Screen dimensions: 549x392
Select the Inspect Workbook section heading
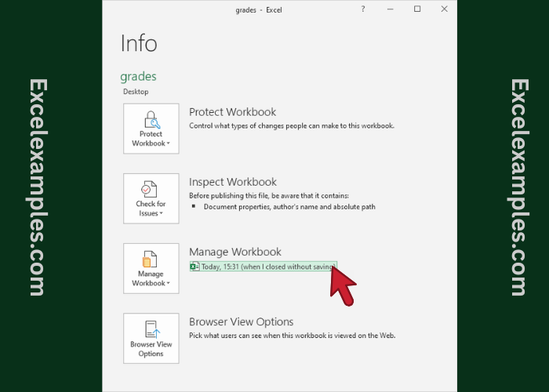(x=232, y=182)
